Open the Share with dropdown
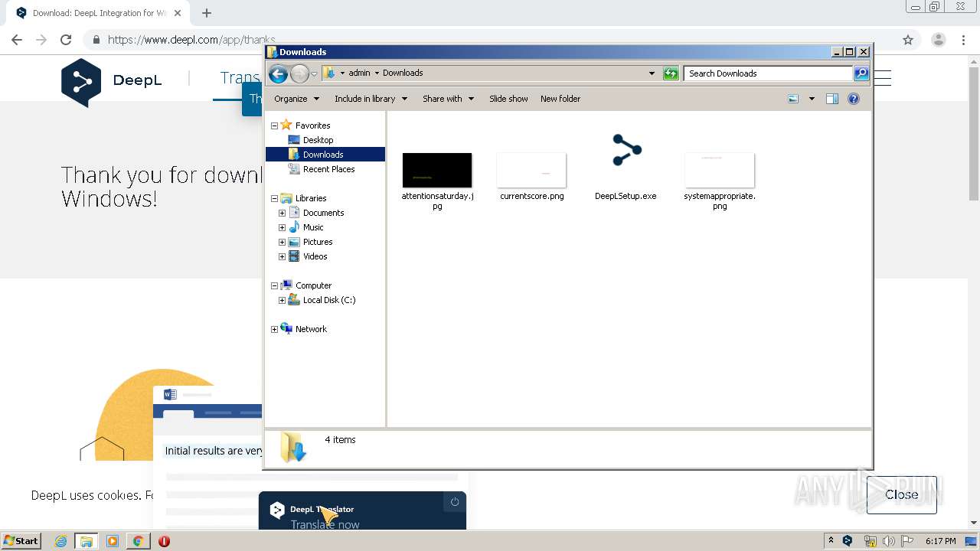The width and height of the screenshot is (980, 551). 448,99
